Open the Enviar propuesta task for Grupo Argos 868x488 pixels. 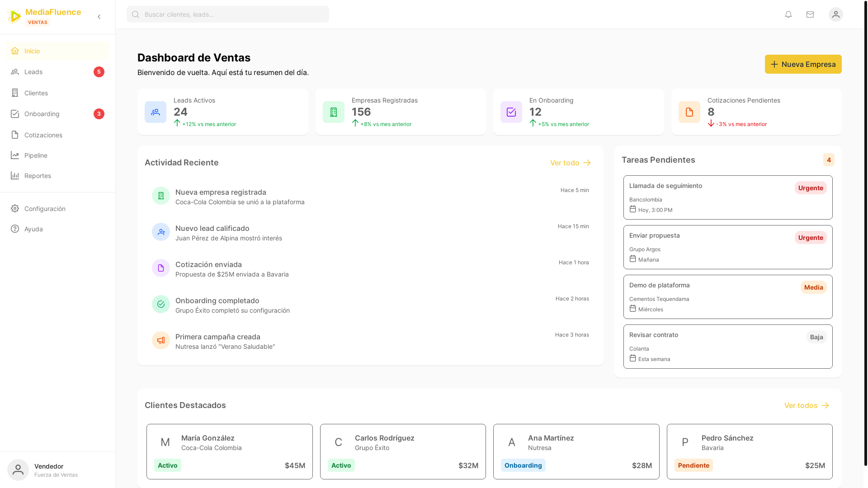728,247
